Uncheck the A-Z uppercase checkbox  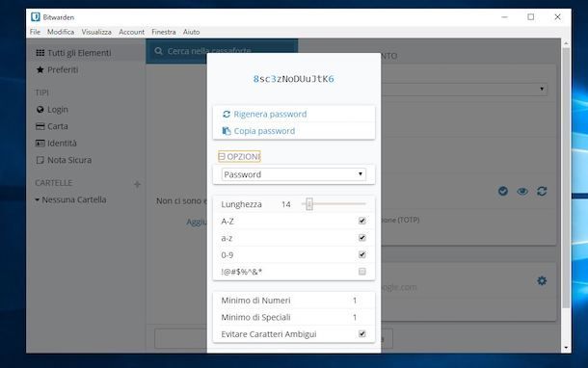coord(361,221)
